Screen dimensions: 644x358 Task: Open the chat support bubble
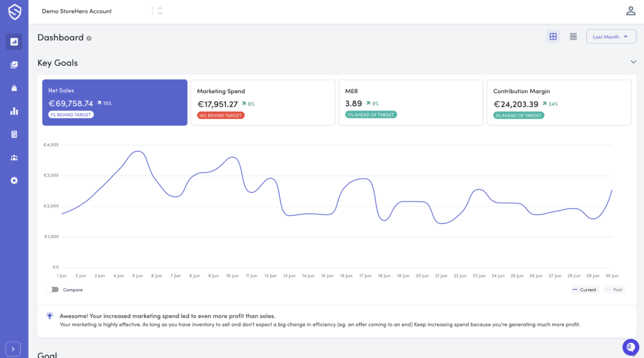point(630,347)
